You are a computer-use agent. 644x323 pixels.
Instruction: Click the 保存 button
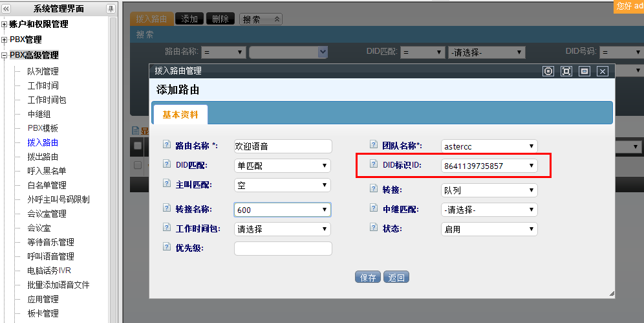(x=368, y=277)
